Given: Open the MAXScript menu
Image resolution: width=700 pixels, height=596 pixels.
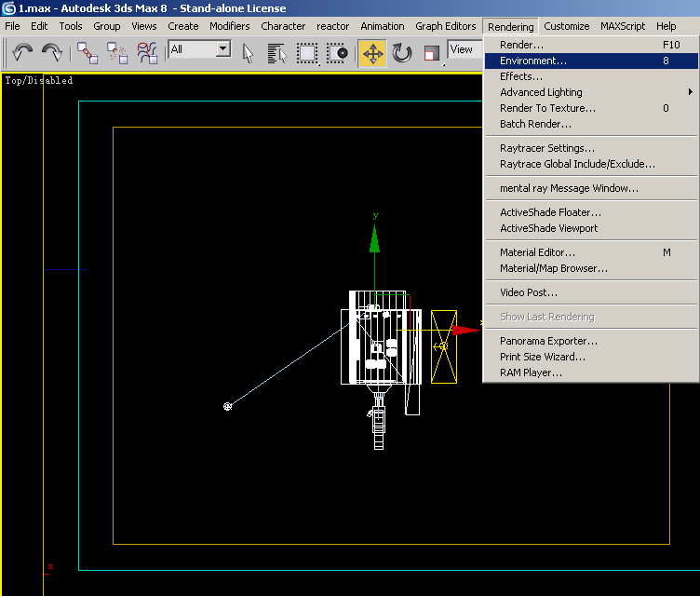Looking at the screenshot, I should pyautogui.click(x=623, y=26).
